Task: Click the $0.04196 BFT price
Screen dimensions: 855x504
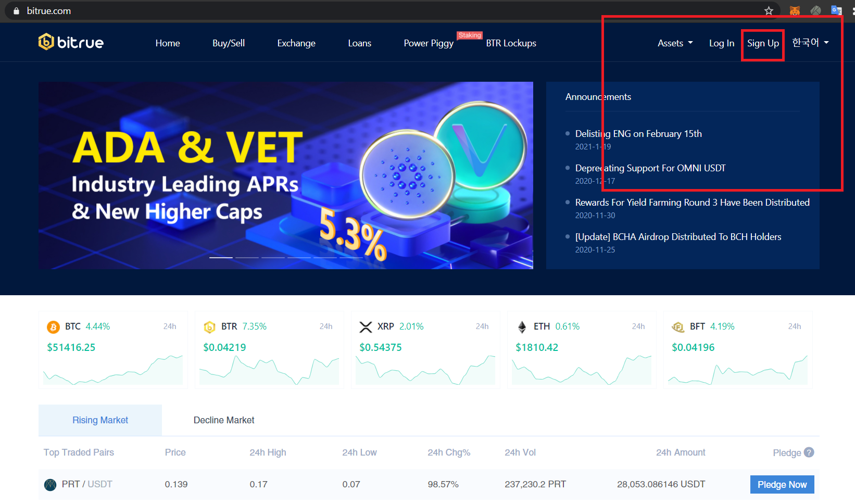Action: [693, 347]
